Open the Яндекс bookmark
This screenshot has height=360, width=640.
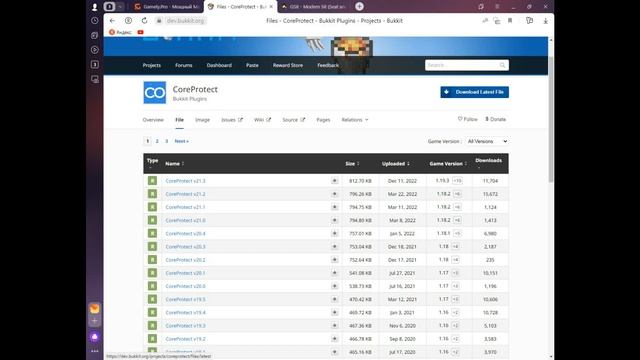[120, 32]
